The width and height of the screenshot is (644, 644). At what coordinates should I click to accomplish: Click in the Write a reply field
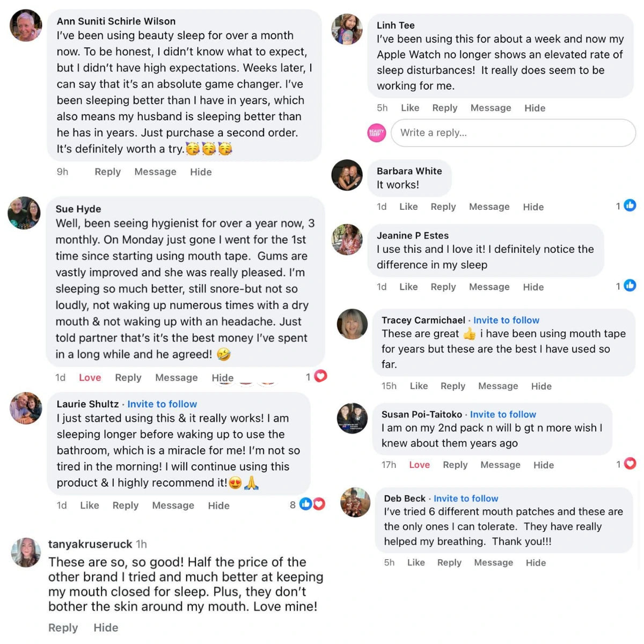(x=513, y=133)
